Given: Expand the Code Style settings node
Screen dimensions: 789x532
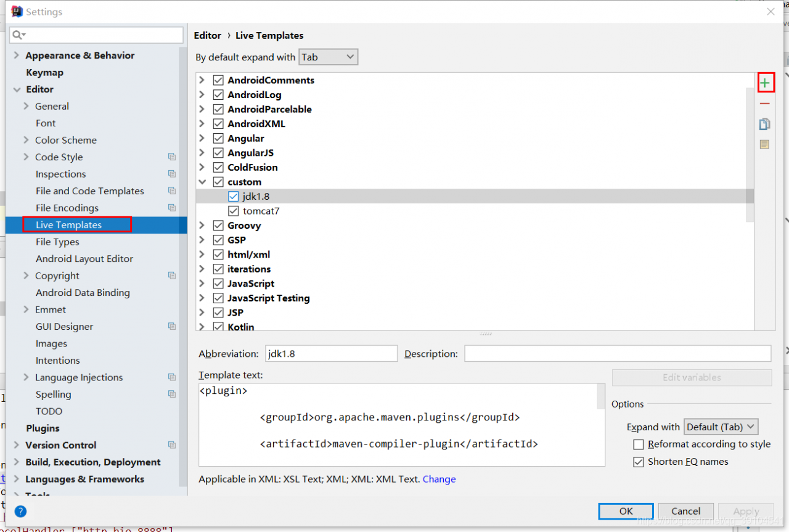Looking at the screenshot, I should (x=26, y=157).
